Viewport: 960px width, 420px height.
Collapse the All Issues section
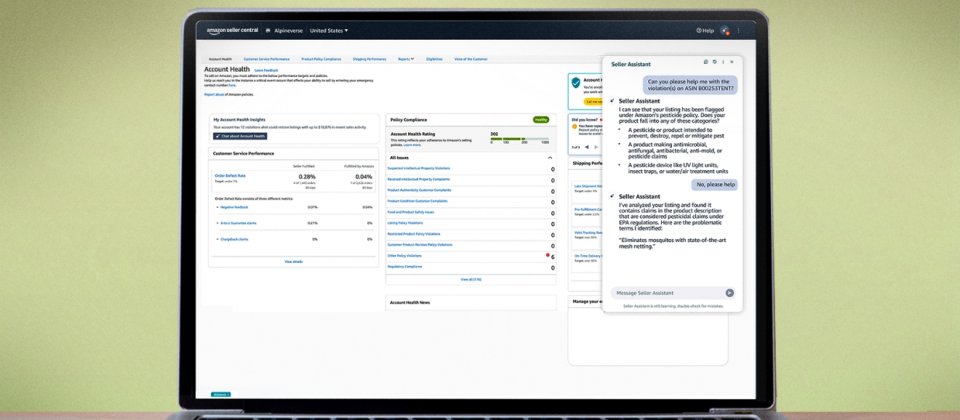coord(549,158)
